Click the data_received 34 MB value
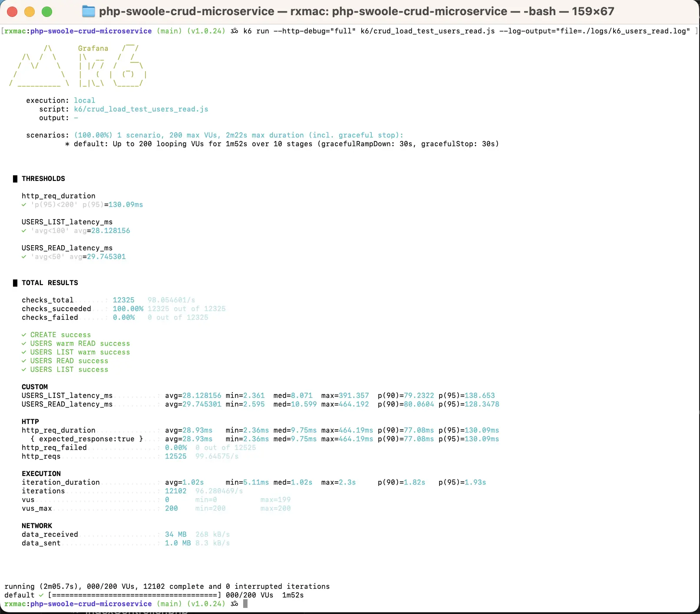This screenshot has height=614, width=700. 175,535
